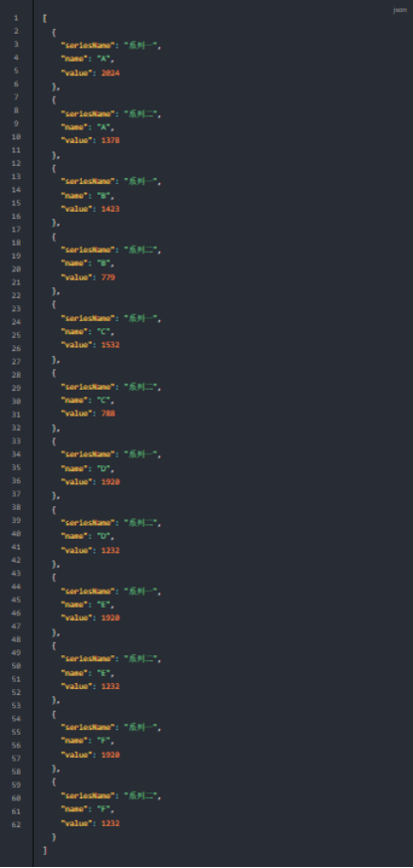
Task: Click line number 1 in the gutter
Action: click(16, 18)
